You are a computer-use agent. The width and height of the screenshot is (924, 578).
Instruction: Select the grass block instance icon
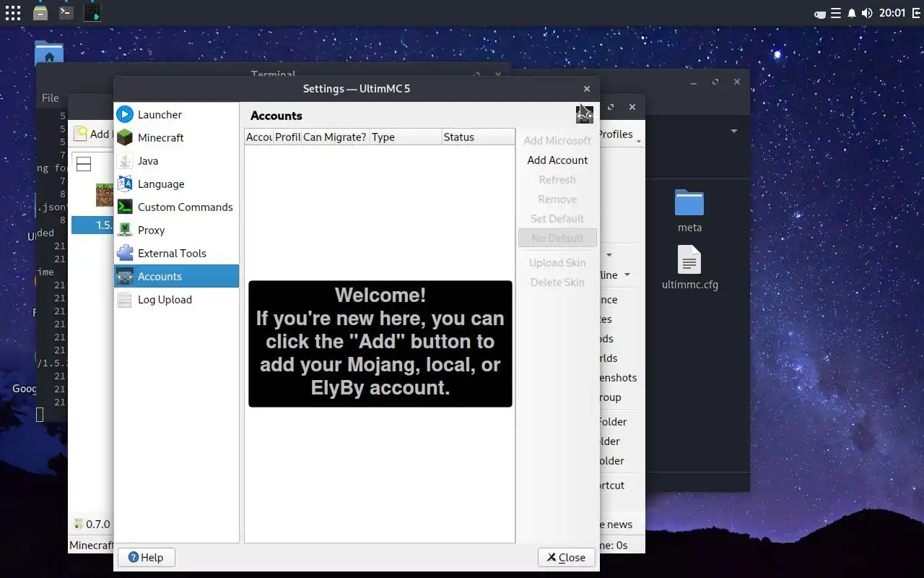coord(105,195)
